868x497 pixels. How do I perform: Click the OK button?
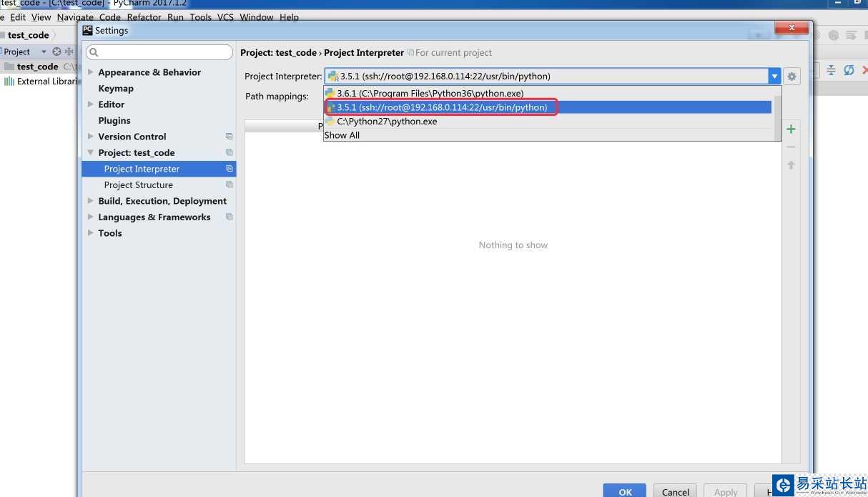(625, 491)
